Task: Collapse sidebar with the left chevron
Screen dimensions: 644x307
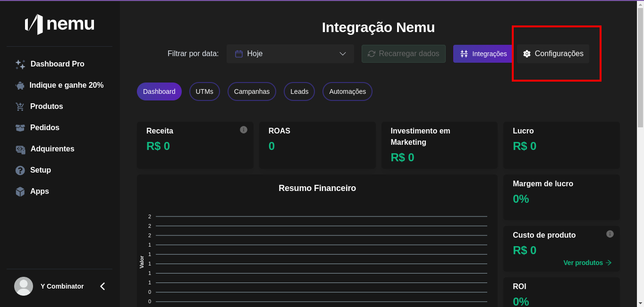Action: (x=102, y=286)
